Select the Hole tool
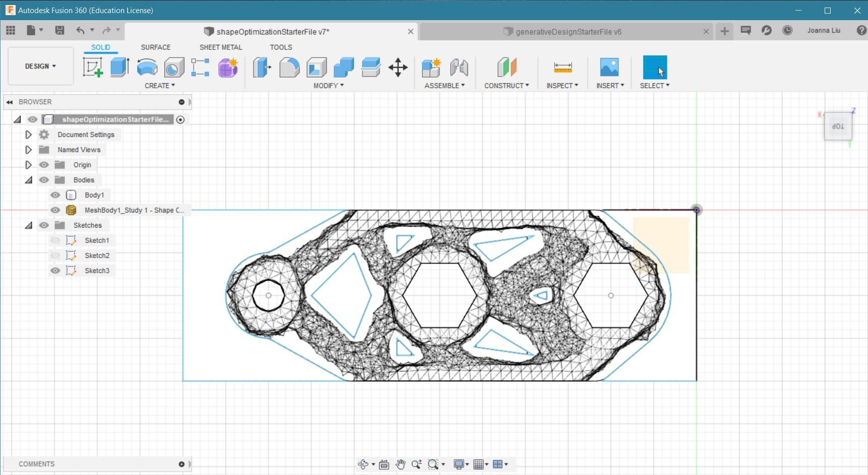Image resolution: width=868 pixels, height=475 pixels. tap(174, 67)
